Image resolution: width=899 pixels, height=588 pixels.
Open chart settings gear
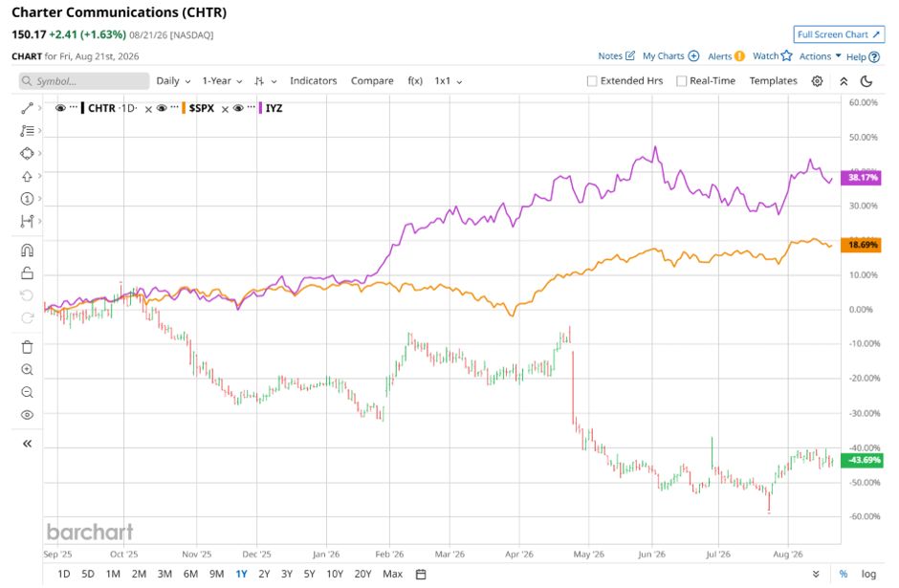click(x=817, y=81)
